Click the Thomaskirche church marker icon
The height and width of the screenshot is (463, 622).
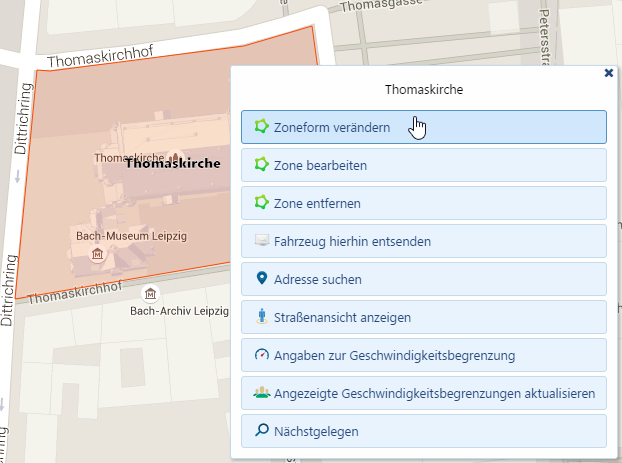(177, 157)
